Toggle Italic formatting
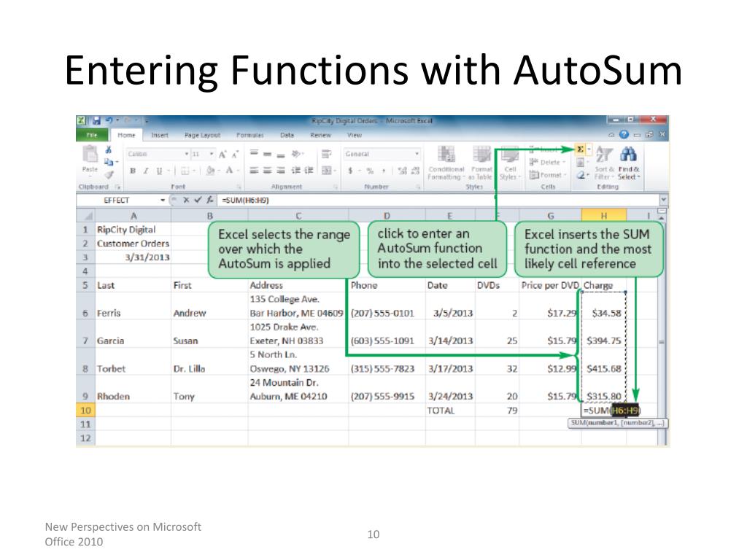747x560 pixels. pos(146,171)
